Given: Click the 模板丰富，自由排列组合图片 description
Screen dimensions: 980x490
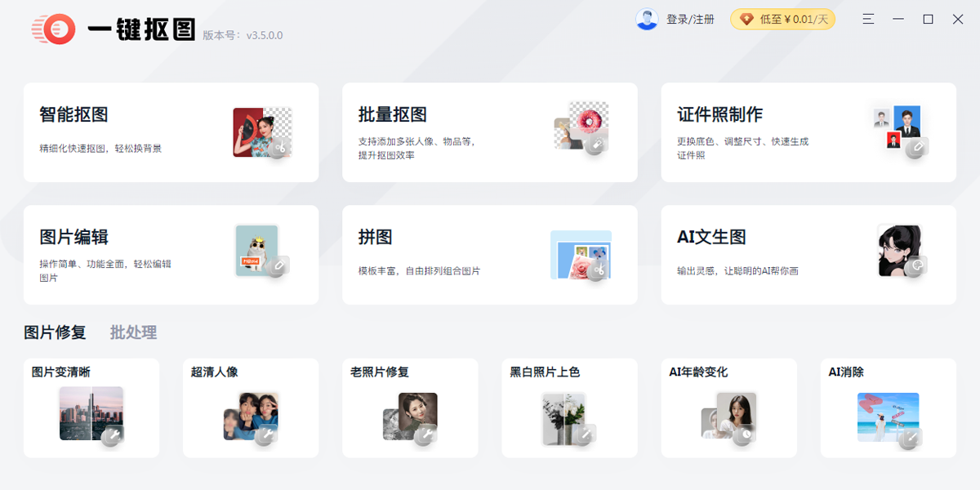Looking at the screenshot, I should coord(419,271).
